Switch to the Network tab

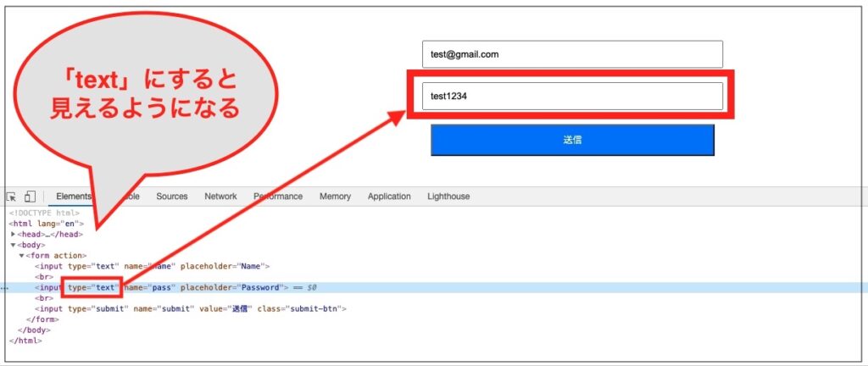[220, 197]
